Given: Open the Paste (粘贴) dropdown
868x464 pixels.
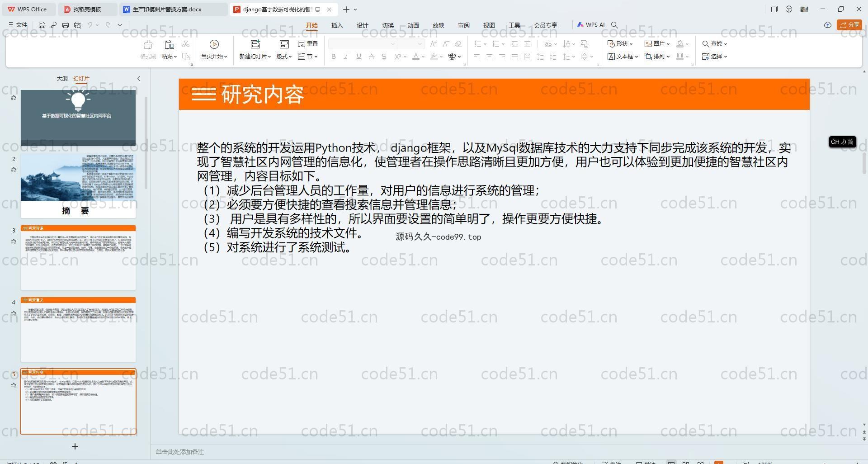Looking at the screenshot, I should click(169, 57).
